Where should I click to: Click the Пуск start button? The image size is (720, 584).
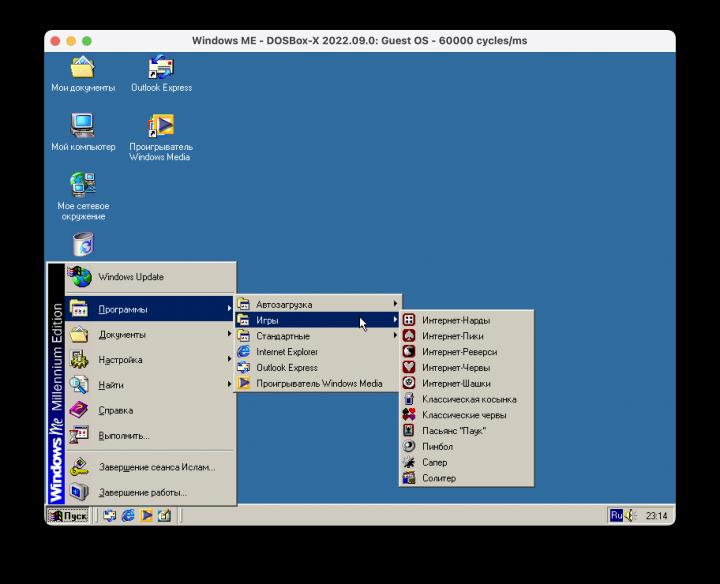pos(68,516)
